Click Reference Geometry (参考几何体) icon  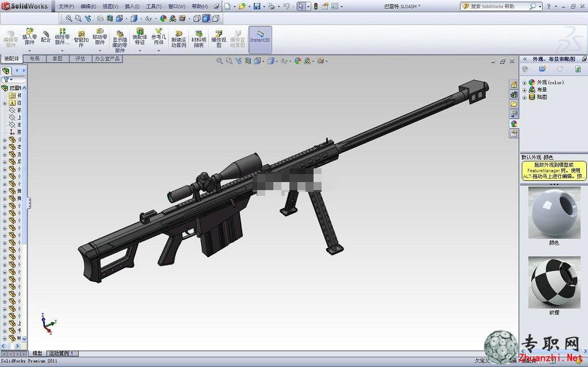point(158,37)
